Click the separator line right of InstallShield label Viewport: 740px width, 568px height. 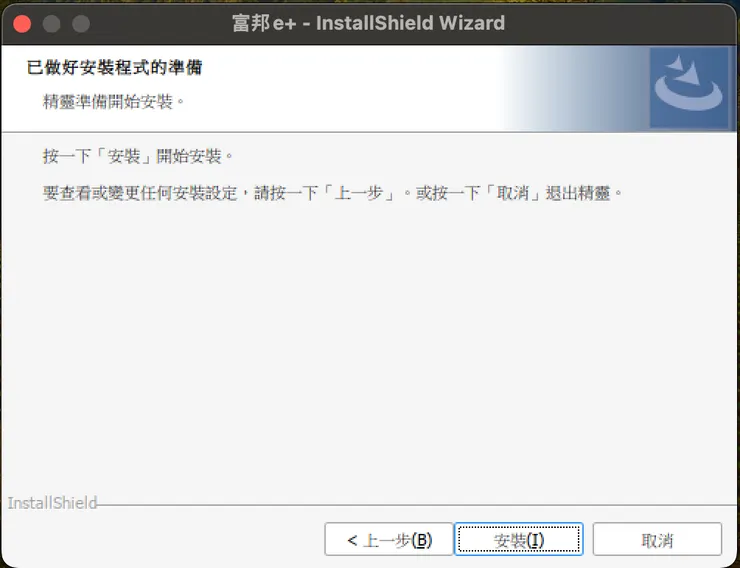416,505
